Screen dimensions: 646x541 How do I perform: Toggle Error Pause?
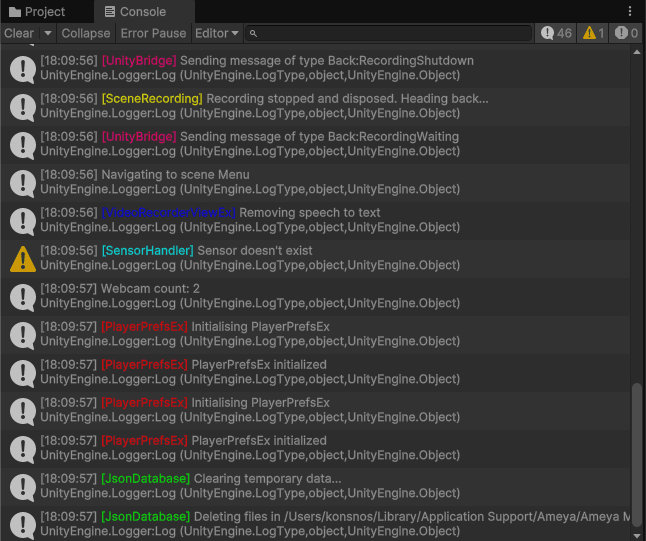(153, 33)
